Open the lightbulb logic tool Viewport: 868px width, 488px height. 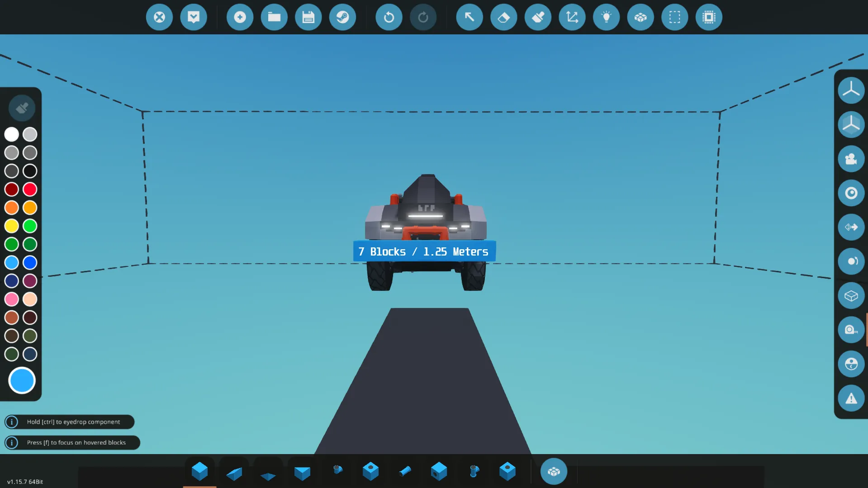pyautogui.click(x=606, y=17)
